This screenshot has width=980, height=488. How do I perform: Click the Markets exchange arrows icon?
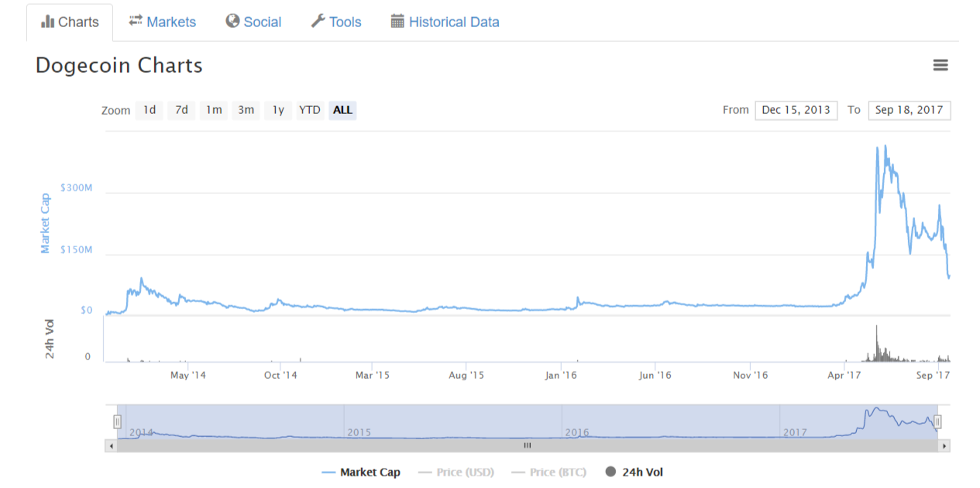coord(136,21)
